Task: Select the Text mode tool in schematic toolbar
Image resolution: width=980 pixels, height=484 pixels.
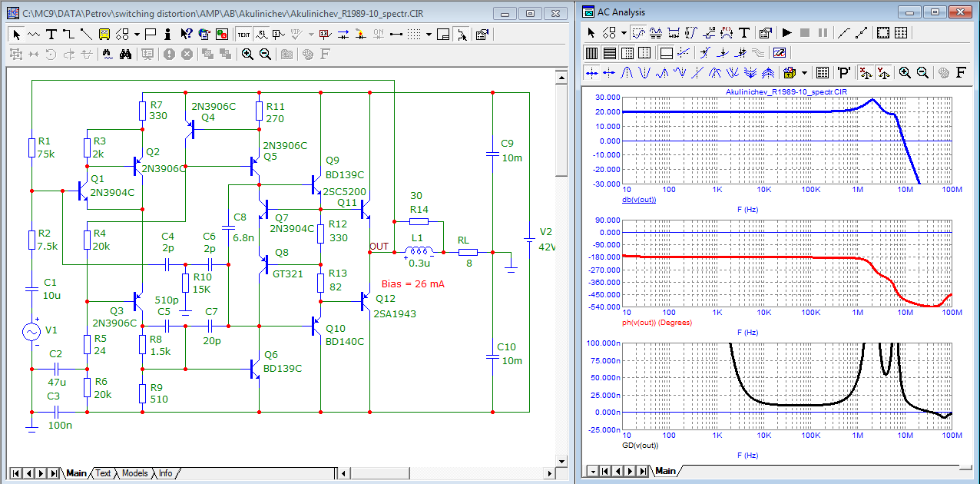Action: (51, 34)
